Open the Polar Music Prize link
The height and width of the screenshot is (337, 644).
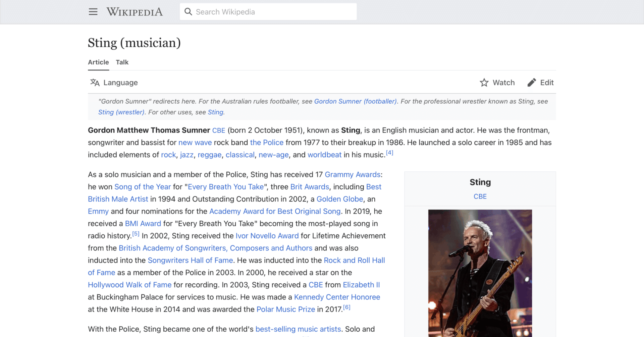coord(286,310)
